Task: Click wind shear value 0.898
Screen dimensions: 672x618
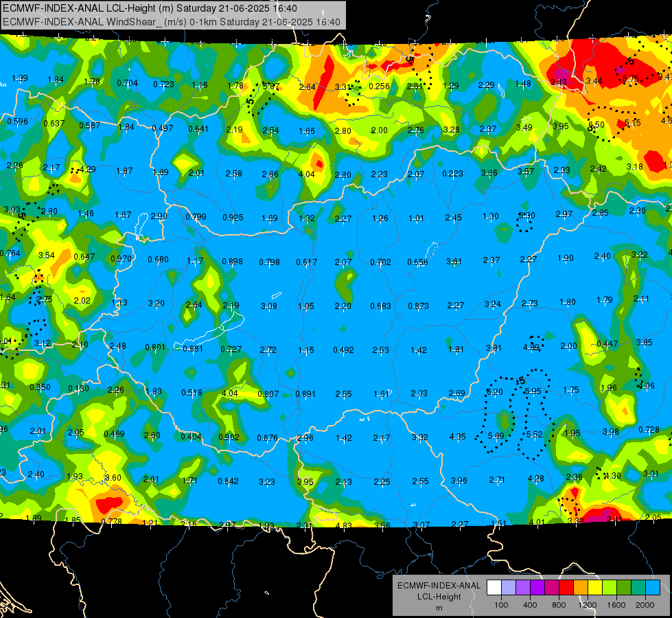Action: [232, 262]
